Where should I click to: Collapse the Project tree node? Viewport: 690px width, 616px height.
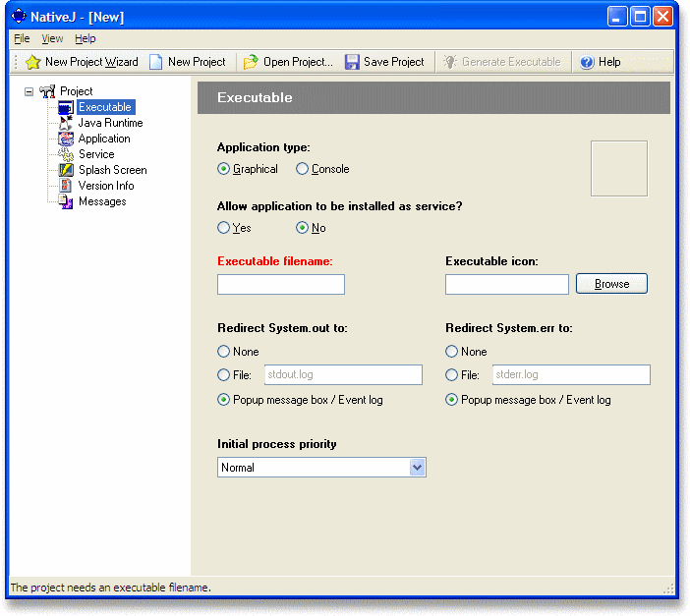click(29, 91)
